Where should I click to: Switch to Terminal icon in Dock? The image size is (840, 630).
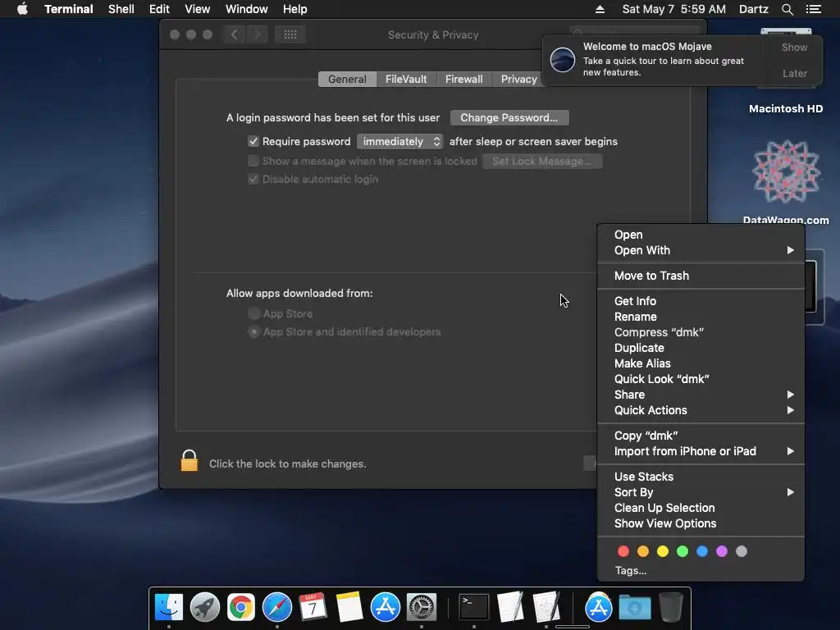coord(474,607)
